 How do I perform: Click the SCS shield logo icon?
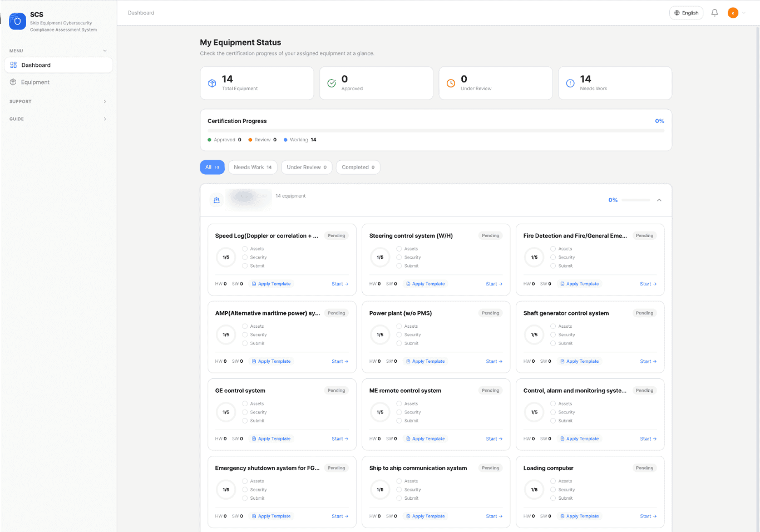(17, 21)
